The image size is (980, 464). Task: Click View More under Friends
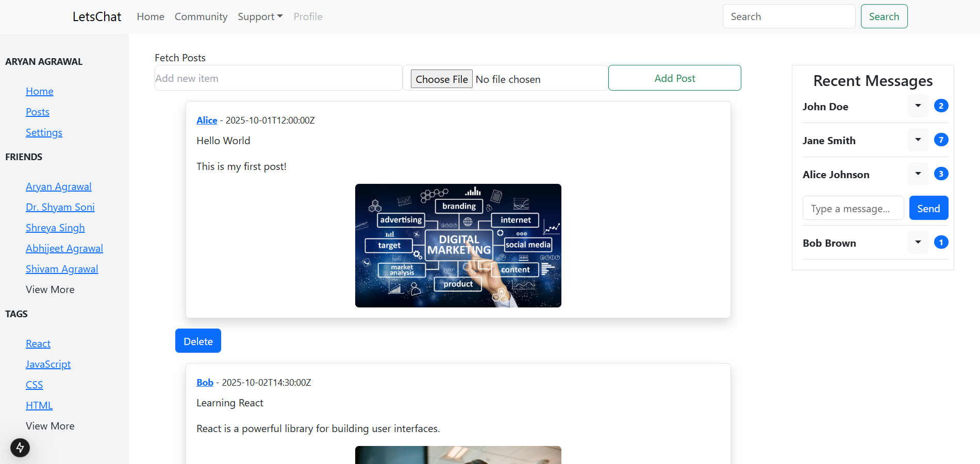tap(50, 289)
